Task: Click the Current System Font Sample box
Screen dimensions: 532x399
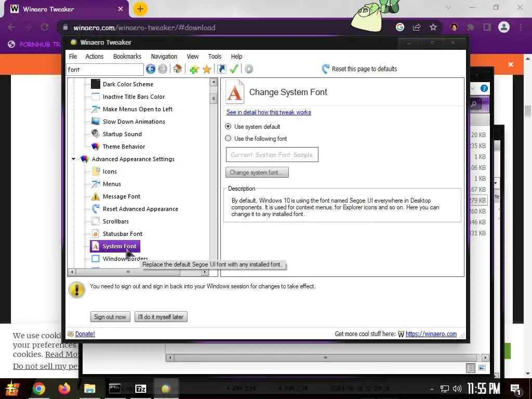Action: click(272, 155)
